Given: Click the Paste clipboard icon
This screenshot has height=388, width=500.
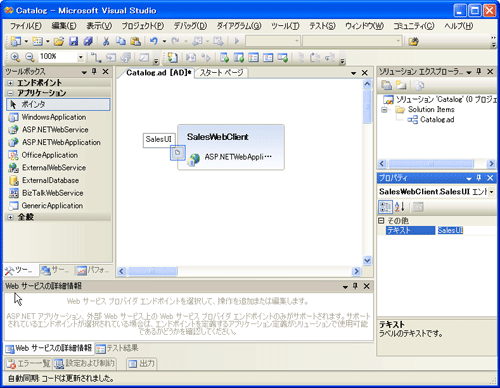Looking at the screenshot, I should tap(135, 41).
